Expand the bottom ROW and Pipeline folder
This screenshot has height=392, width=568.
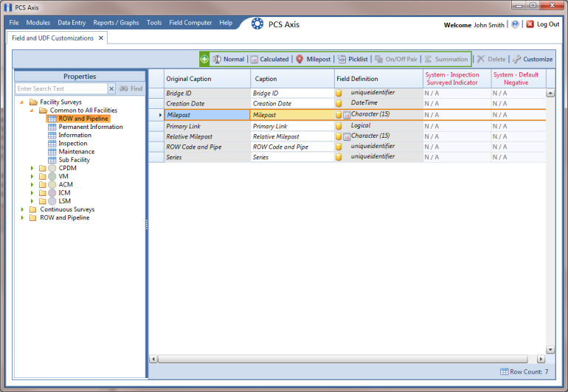[x=22, y=217]
